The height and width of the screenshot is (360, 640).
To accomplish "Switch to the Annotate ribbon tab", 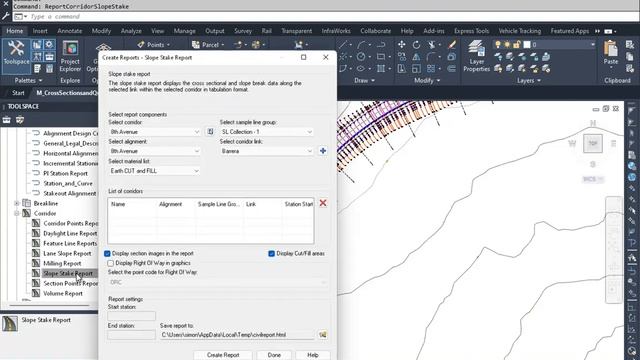I will pyautogui.click(x=69, y=31).
